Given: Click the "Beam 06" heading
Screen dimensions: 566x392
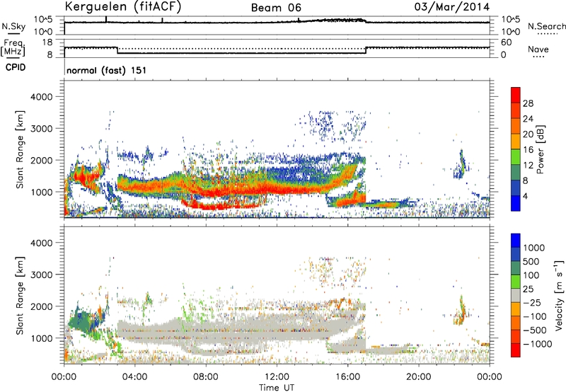Looking at the screenshot, I should coord(276,8).
